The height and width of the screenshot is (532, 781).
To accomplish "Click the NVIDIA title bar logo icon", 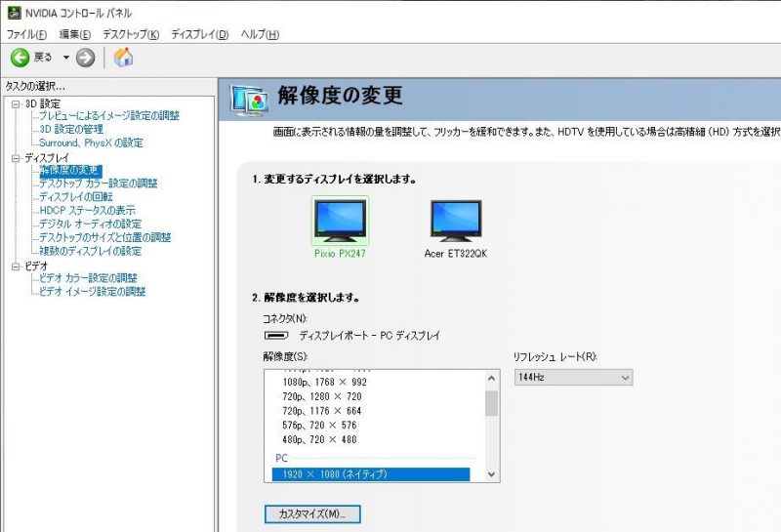I will (x=14, y=13).
